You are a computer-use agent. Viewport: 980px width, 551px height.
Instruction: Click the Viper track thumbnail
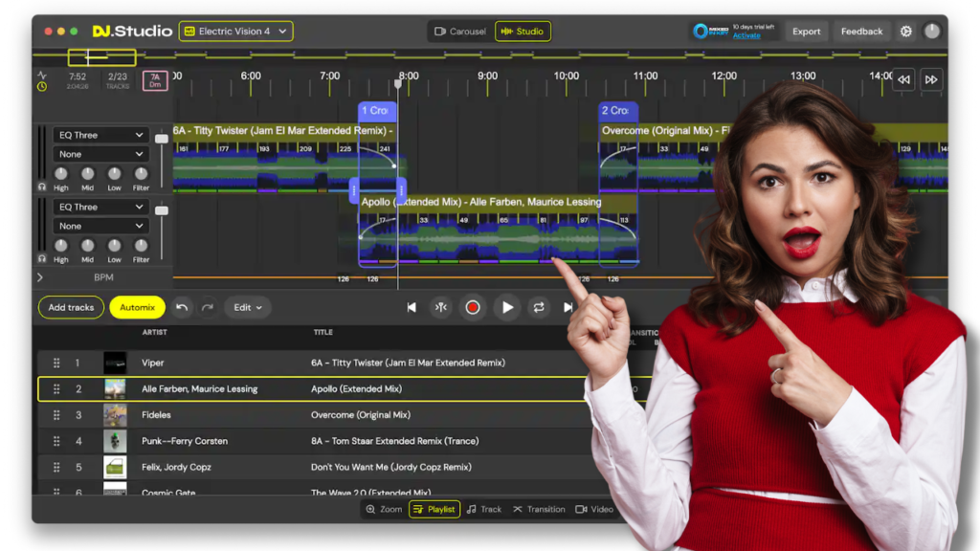[115, 363]
